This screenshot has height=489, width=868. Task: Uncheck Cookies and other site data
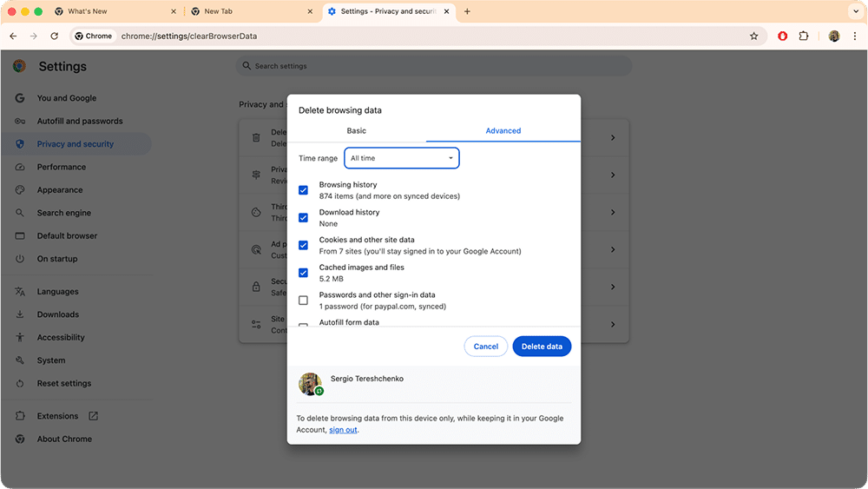[x=303, y=245]
